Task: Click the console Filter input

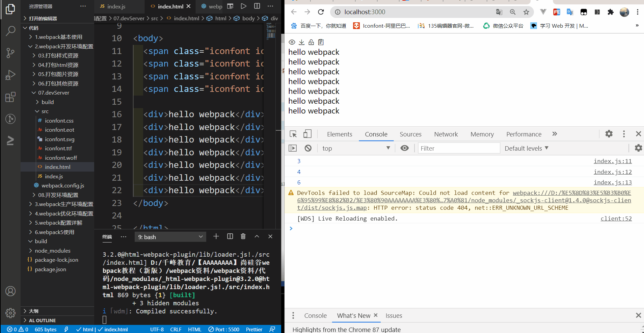Action: 459,148
